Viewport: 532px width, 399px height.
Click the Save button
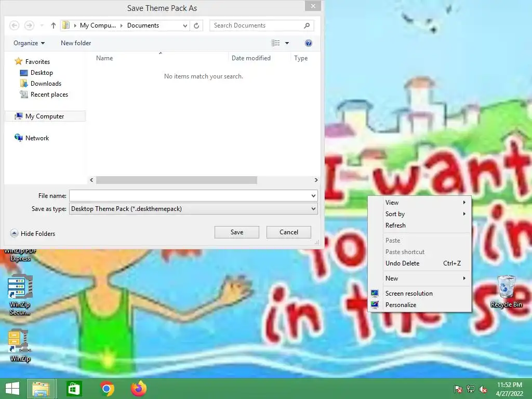[x=237, y=232]
